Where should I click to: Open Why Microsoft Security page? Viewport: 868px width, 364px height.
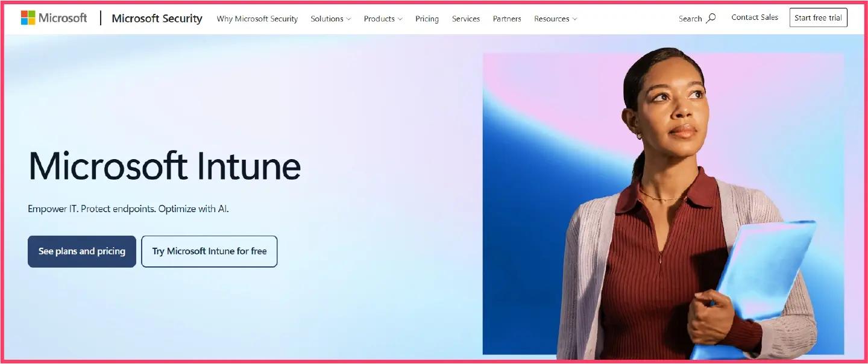[x=257, y=19]
